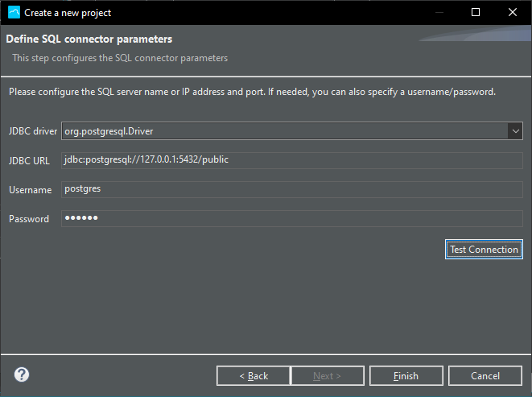Viewport: 532px width, 397px height.
Task: Click the Finish button
Action: click(406, 375)
